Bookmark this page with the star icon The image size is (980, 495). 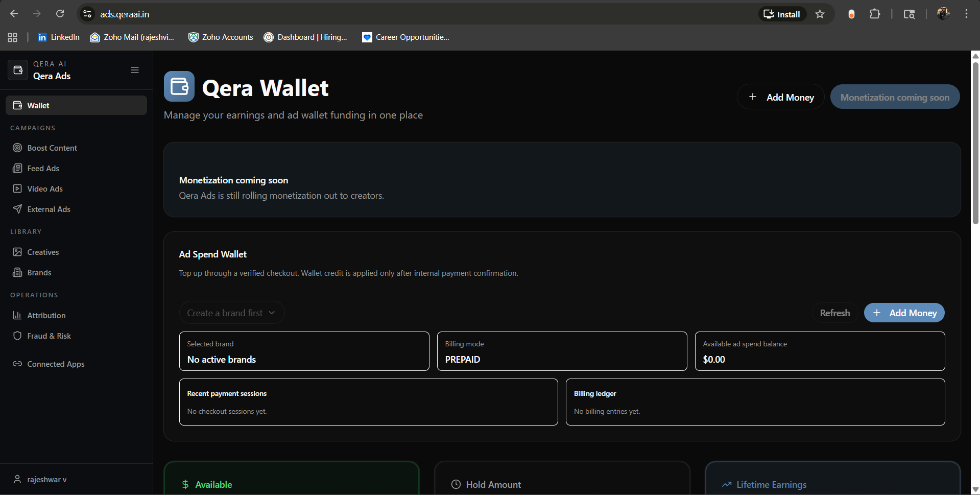[x=820, y=14]
